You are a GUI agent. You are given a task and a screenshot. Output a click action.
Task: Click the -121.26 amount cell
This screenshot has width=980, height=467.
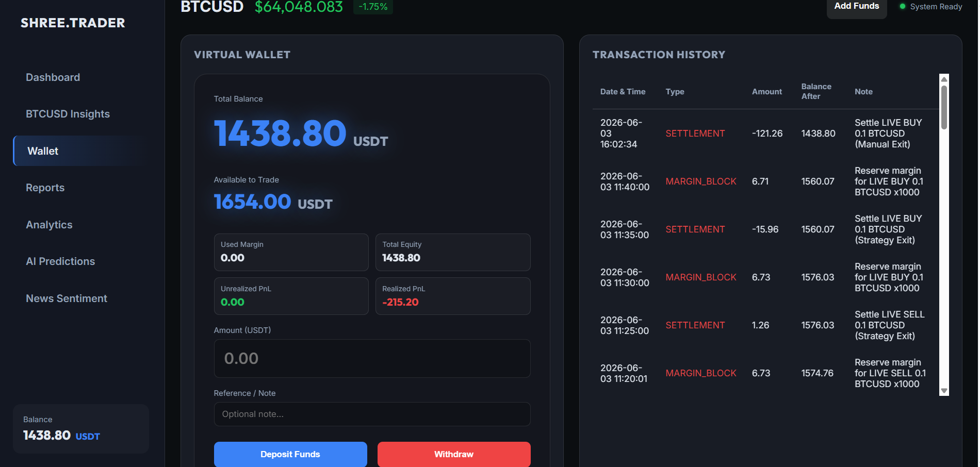point(767,134)
